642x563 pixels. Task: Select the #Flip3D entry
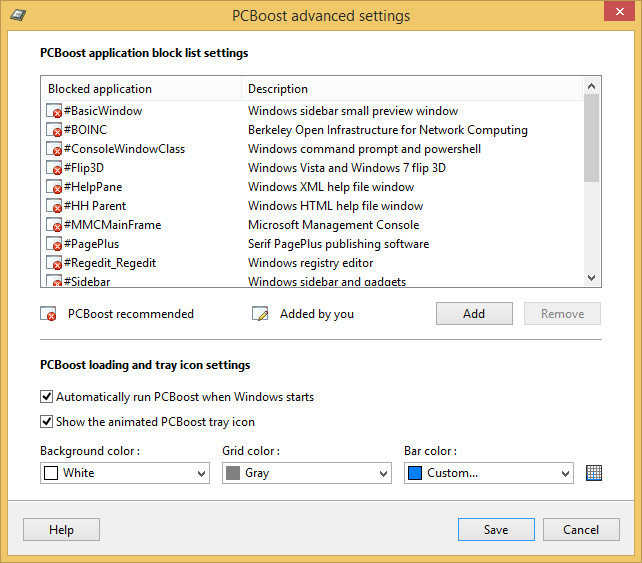coord(84,168)
